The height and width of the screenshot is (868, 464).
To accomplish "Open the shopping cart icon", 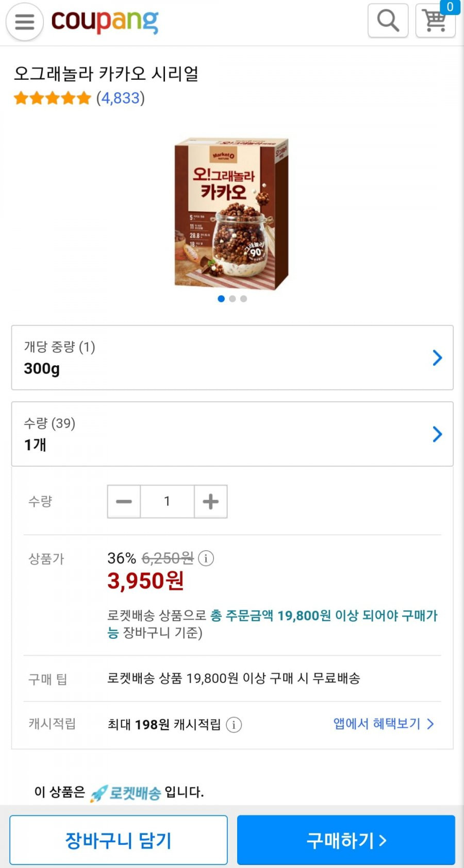I will [435, 21].
